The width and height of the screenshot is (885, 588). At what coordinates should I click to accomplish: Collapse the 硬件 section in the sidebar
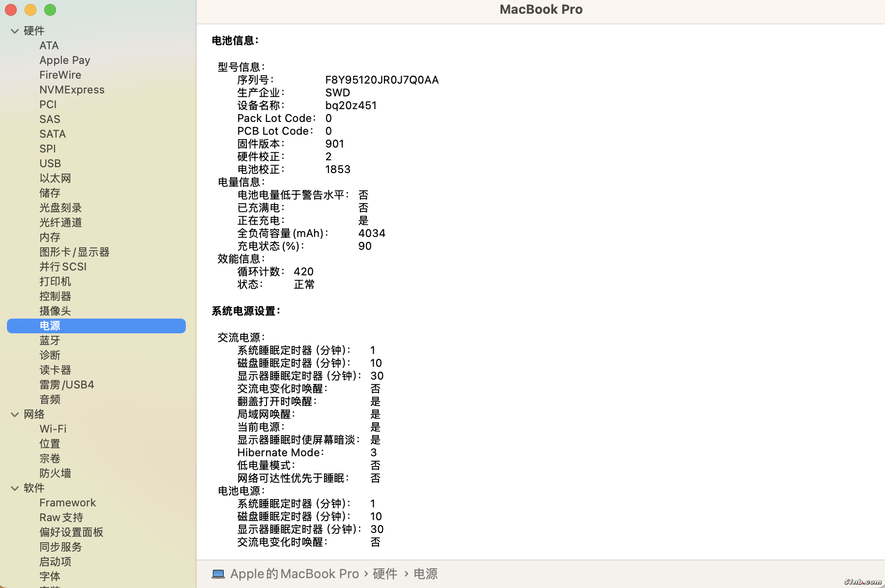[x=14, y=30]
